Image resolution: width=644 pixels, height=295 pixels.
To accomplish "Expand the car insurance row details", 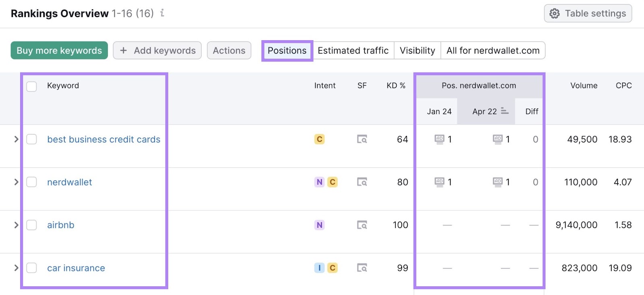I will (16, 268).
